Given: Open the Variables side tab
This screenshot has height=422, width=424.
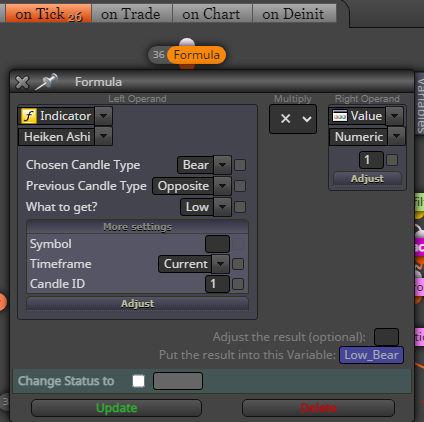Looking at the screenshot, I should click(x=420, y=103).
